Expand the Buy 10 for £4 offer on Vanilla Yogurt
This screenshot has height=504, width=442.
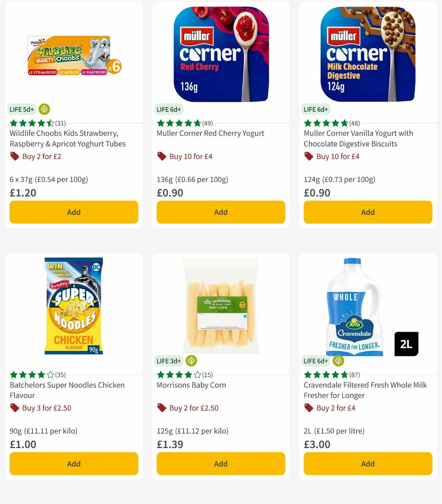coord(338,156)
